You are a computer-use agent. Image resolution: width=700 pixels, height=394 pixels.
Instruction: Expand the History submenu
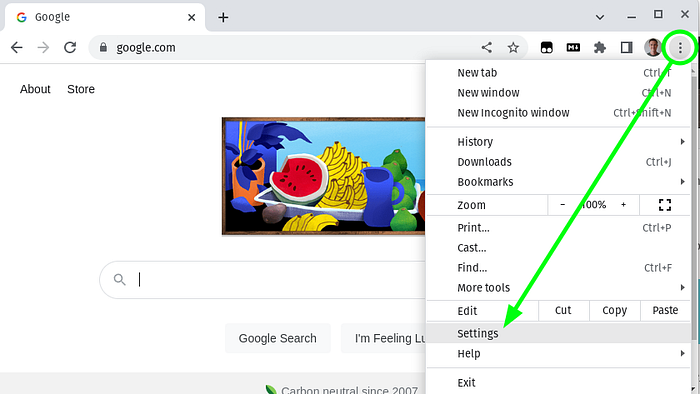coord(558,141)
